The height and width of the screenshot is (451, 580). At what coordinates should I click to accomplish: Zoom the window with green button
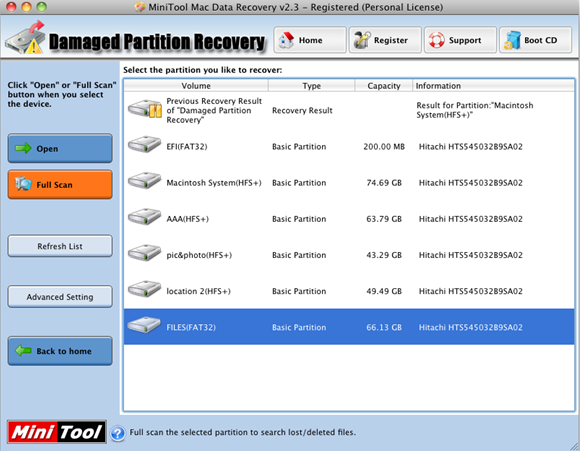pyautogui.click(x=42, y=7)
